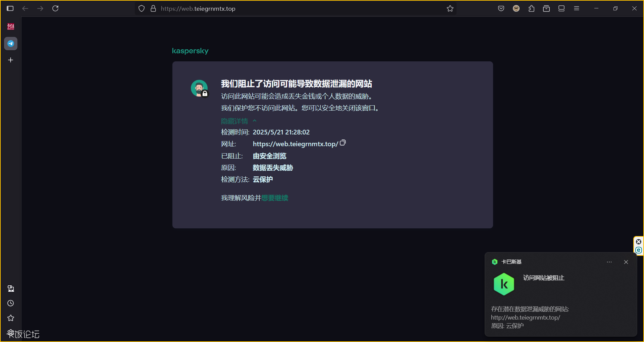Close the 卡巴斯基 notification popup
This screenshot has height=342, width=644.
(x=626, y=262)
